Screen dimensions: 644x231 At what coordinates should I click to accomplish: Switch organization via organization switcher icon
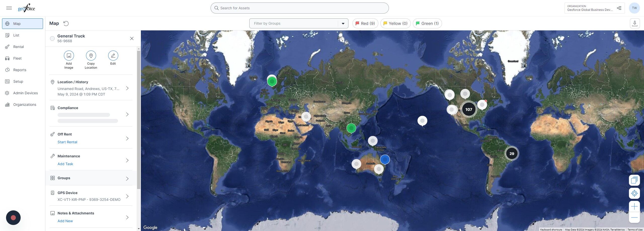(x=619, y=8)
